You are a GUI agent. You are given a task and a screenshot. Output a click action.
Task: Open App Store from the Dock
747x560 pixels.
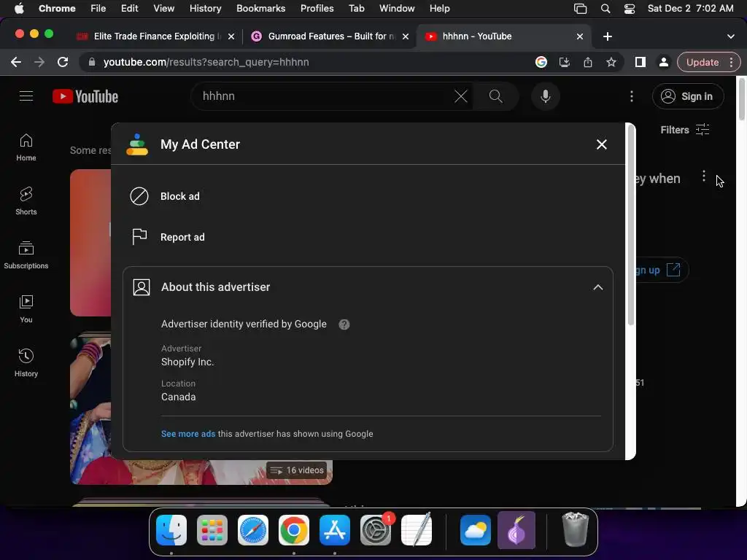click(x=335, y=530)
